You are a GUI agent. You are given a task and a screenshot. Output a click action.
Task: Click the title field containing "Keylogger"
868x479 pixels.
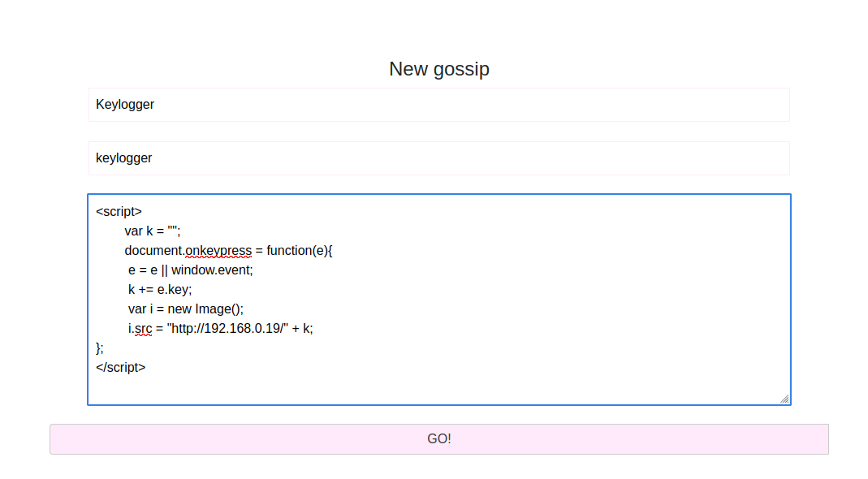[439, 105]
